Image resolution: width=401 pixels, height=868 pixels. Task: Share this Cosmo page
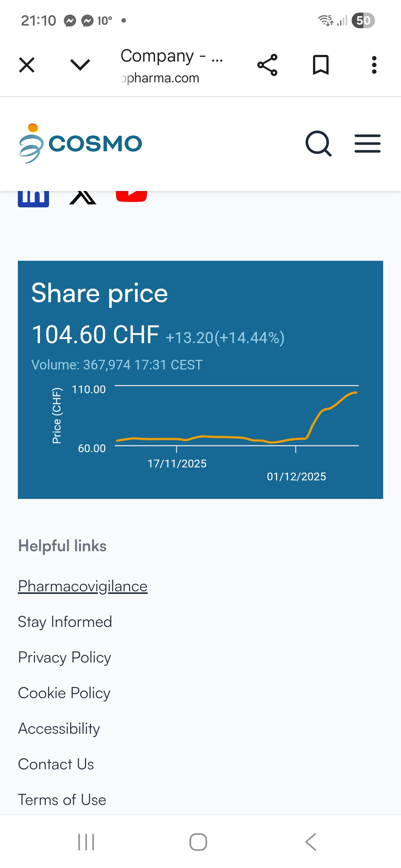tap(267, 65)
